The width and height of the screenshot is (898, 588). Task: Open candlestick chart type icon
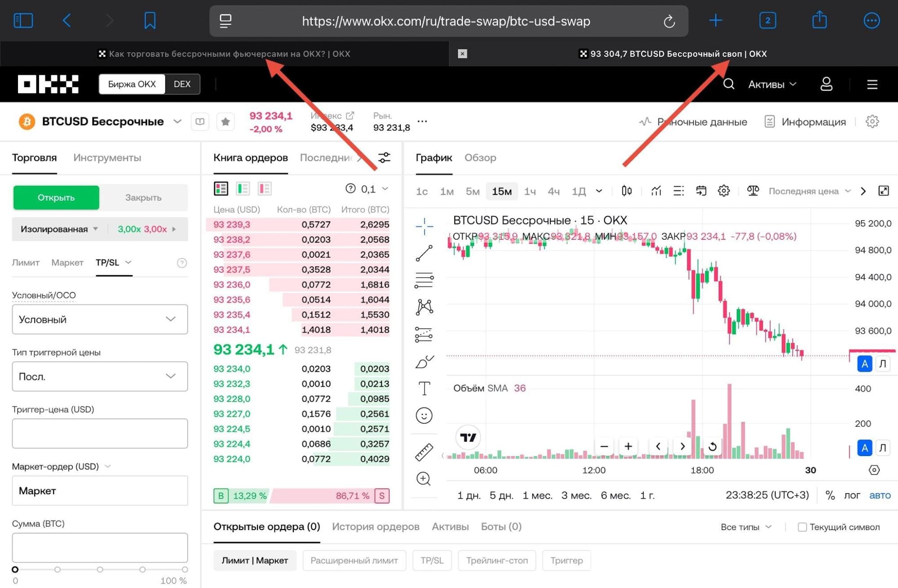pos(627,191)
